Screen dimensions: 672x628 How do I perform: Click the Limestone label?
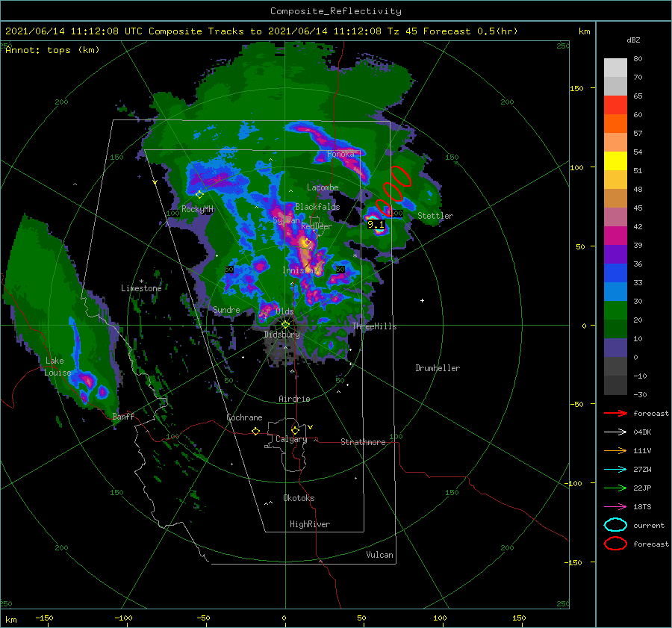pyautogui.click(x=141, y=288)
